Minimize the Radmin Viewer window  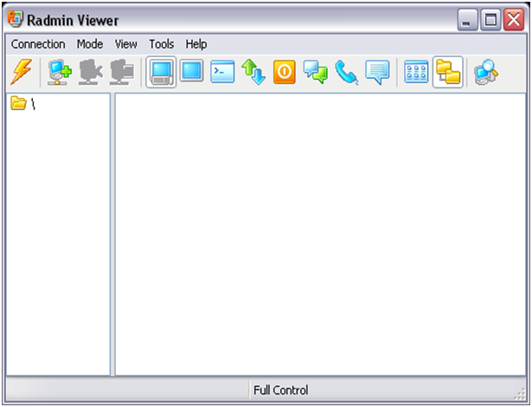(467, 20)
